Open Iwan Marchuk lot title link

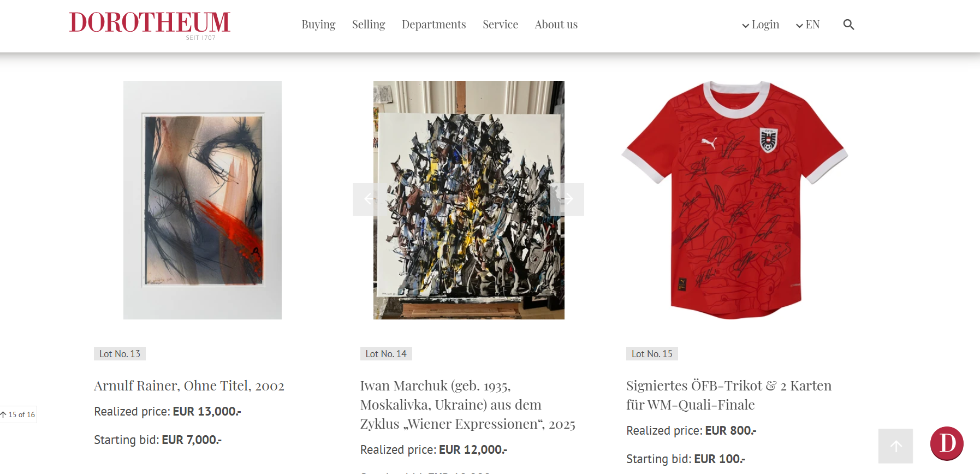(468, 405)
